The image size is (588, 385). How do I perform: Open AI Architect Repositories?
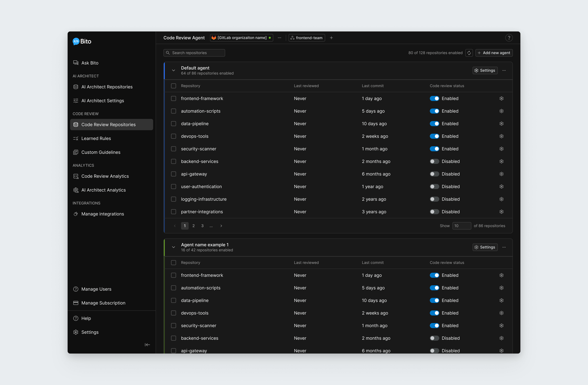[x=111, y=87]
